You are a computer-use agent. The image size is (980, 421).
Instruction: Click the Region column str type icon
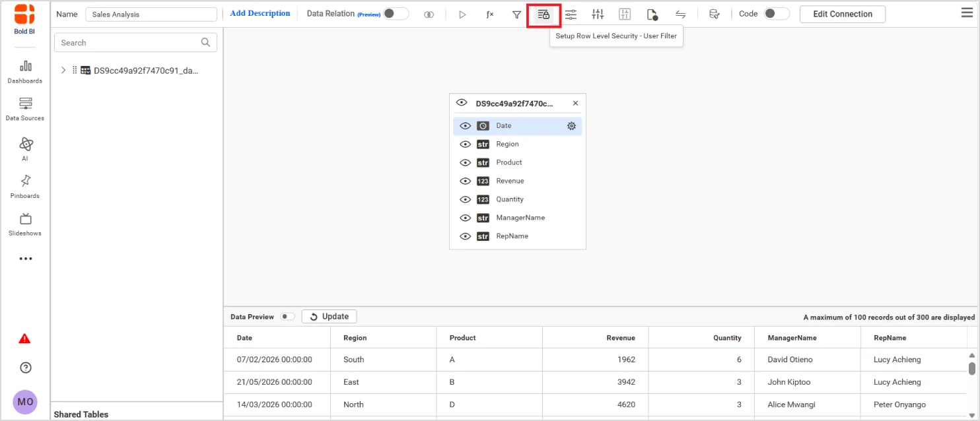pyautogui.click(x=483, y=144)
